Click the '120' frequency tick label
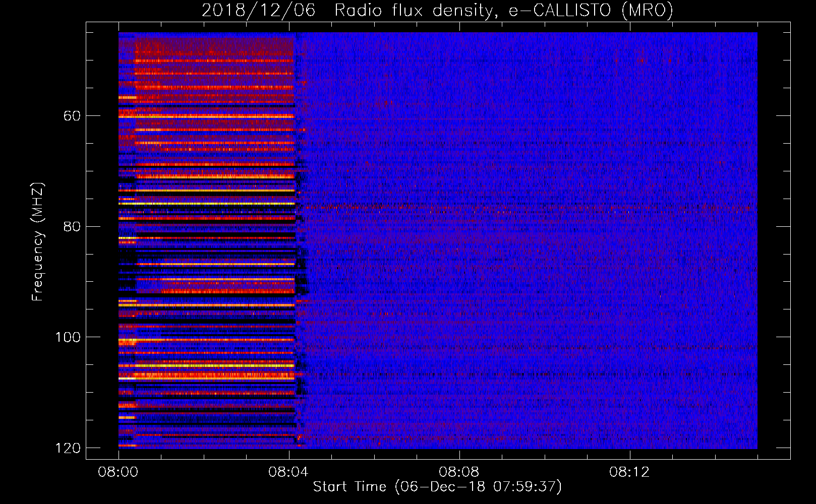This screenshot has width=816, height=504. [x=68, y=448]
